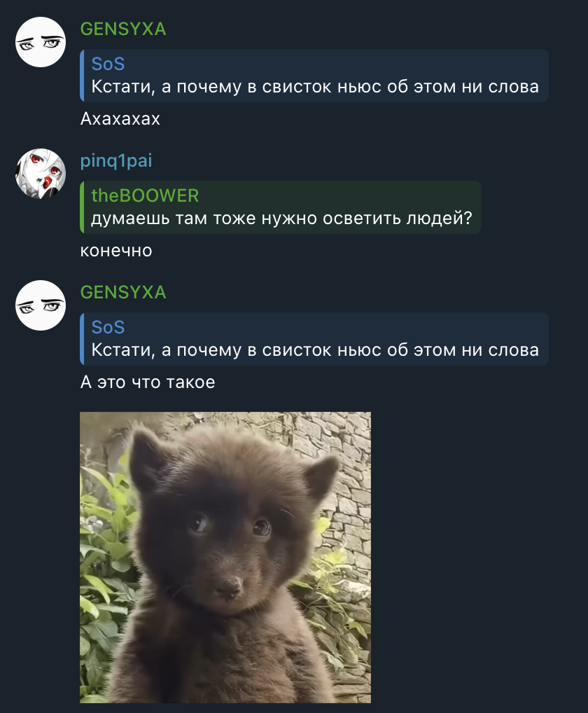Click the GENSYXA username on the top message
Viewport: 588px width, 713px height.
point(123,29)
